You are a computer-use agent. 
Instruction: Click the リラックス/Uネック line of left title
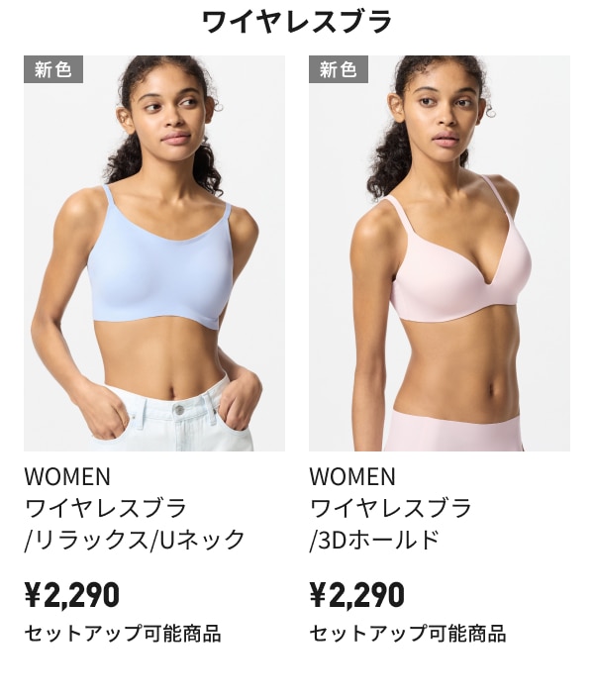pos(135,540)
